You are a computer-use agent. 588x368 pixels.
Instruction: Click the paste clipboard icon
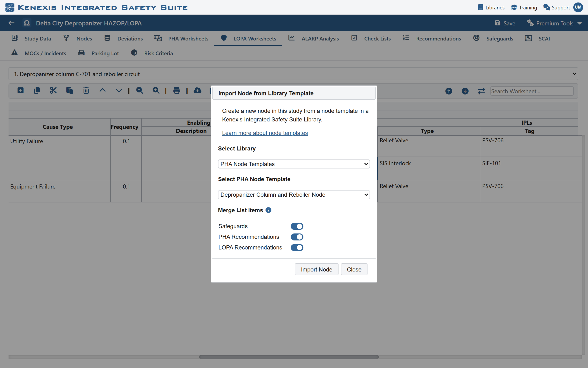point(70,91)
